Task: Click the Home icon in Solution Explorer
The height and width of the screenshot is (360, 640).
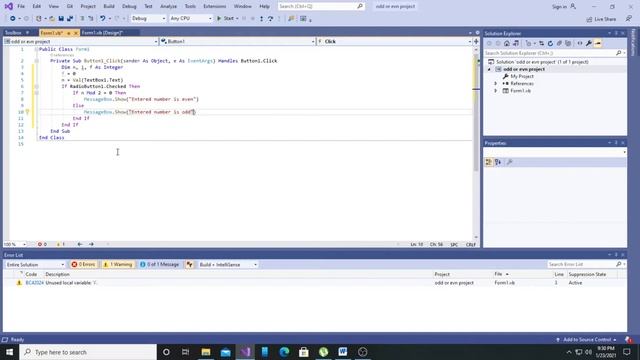Action: pos(507,43)
